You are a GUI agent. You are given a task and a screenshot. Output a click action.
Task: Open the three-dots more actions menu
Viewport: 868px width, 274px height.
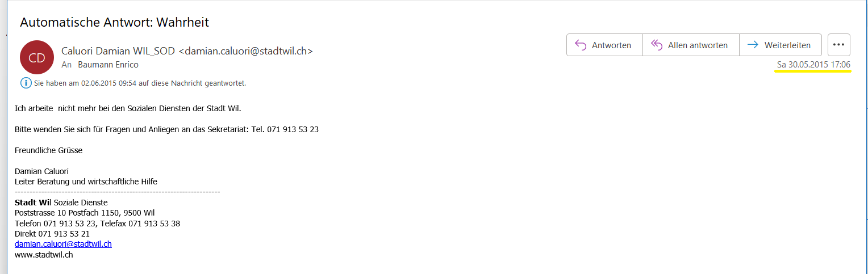(x=838, y=45)
